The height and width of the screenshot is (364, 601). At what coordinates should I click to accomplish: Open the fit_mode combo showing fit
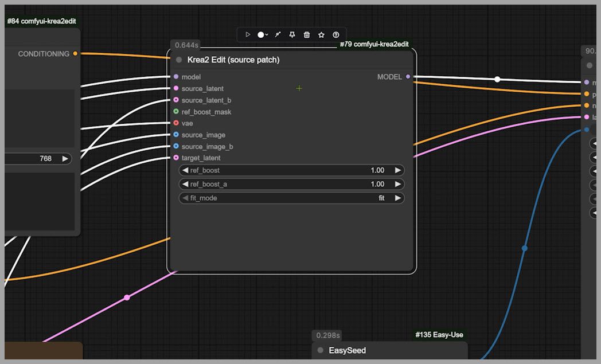(291, 198)
